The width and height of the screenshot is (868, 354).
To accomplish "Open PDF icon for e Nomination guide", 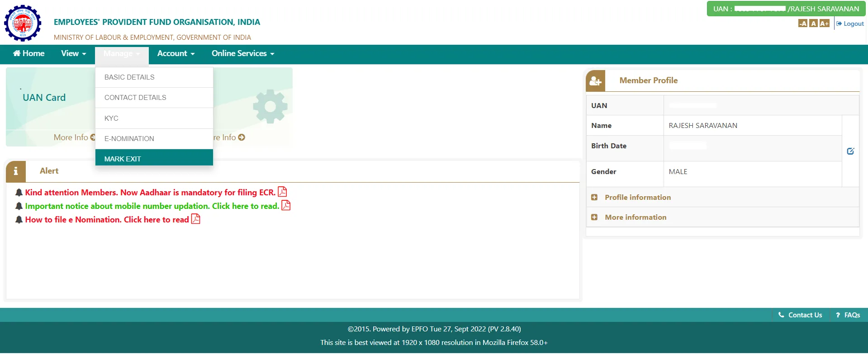I will click(x=195, y=219).
